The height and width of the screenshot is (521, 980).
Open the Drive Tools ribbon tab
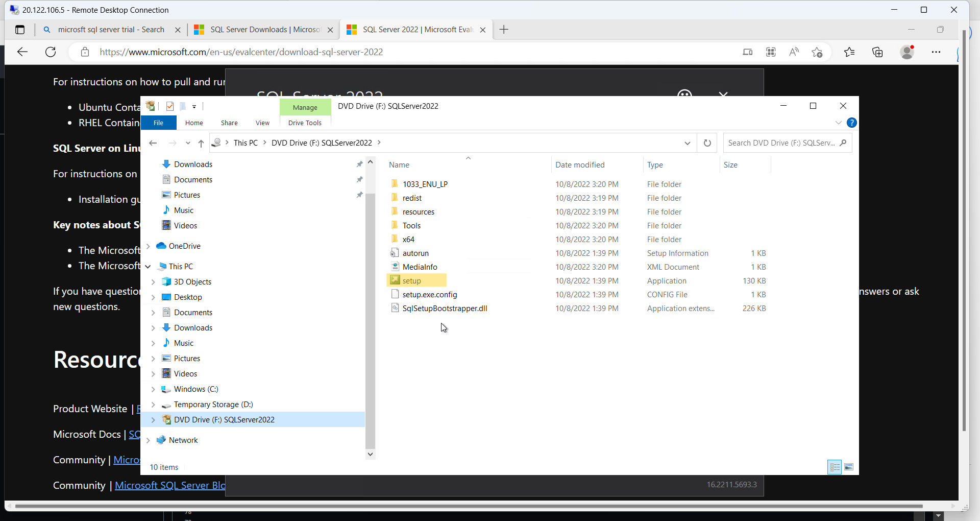coord(305,123)
